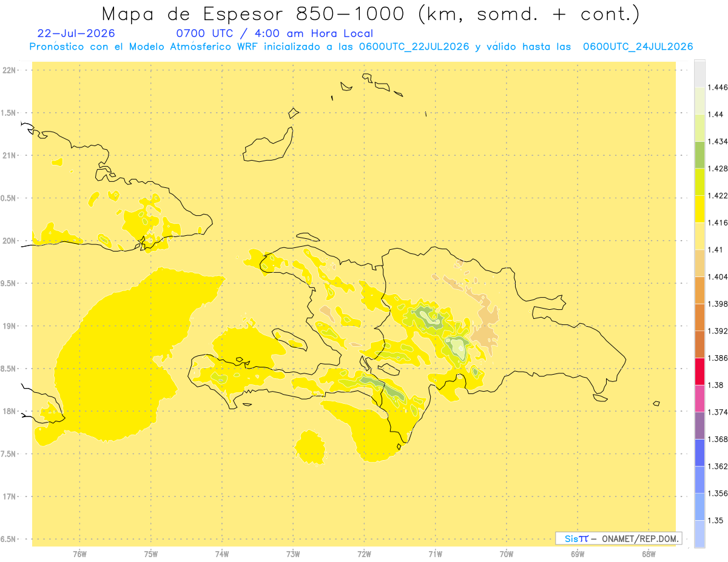Click the 74W longitude label
The height and width of the screenshot is (562, 728).
(x=221, y=554)
